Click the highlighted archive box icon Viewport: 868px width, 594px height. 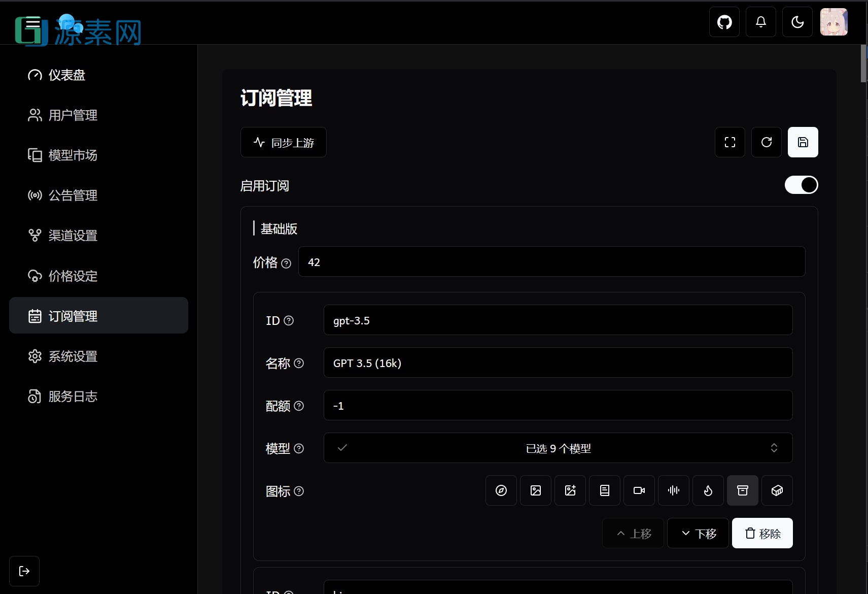point(742,490)
